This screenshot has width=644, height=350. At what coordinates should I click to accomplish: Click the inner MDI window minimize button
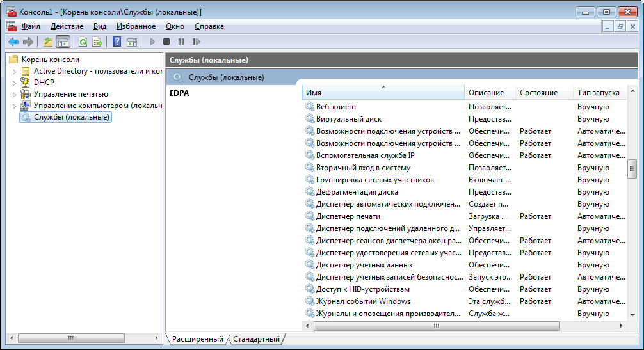coord(608,27)
